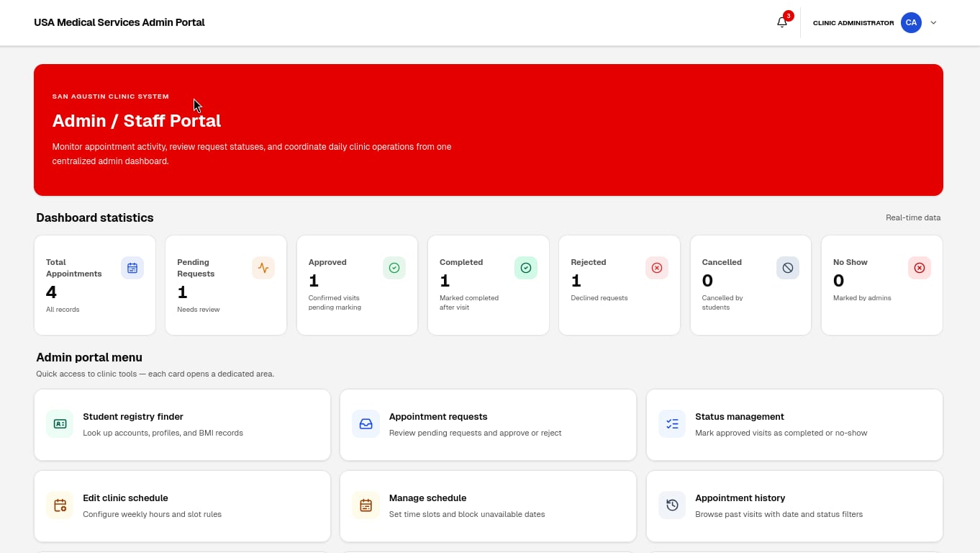Click the Edit clinic schedule calendar icon

[x=60, y=505]
